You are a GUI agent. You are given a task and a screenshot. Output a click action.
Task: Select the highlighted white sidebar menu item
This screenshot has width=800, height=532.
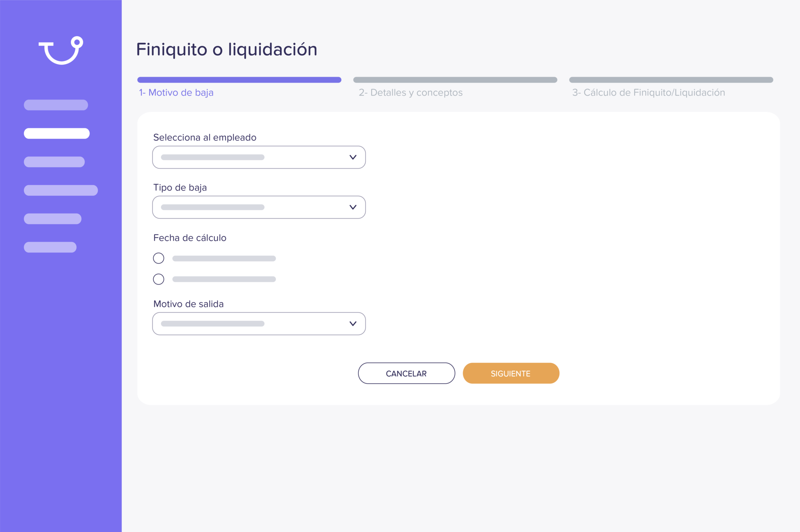[57, 133]
